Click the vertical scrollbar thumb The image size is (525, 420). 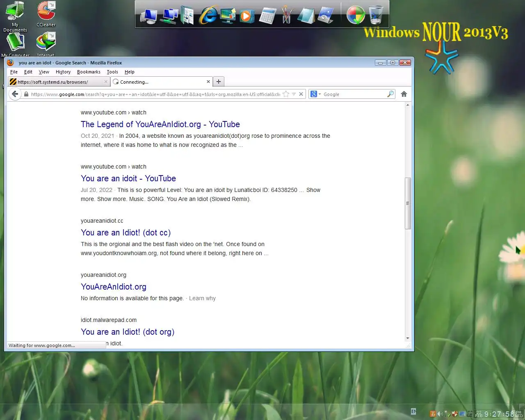(x=408, y=203)
